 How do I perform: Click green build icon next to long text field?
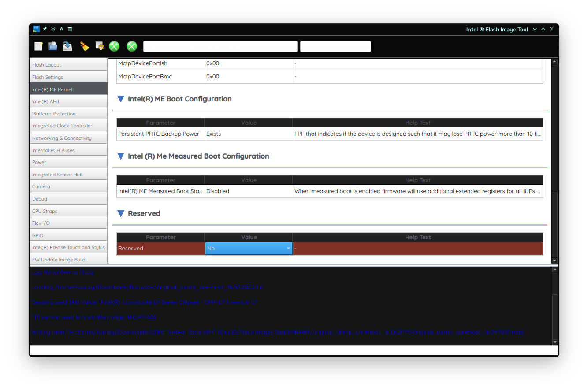click(132, 46)
